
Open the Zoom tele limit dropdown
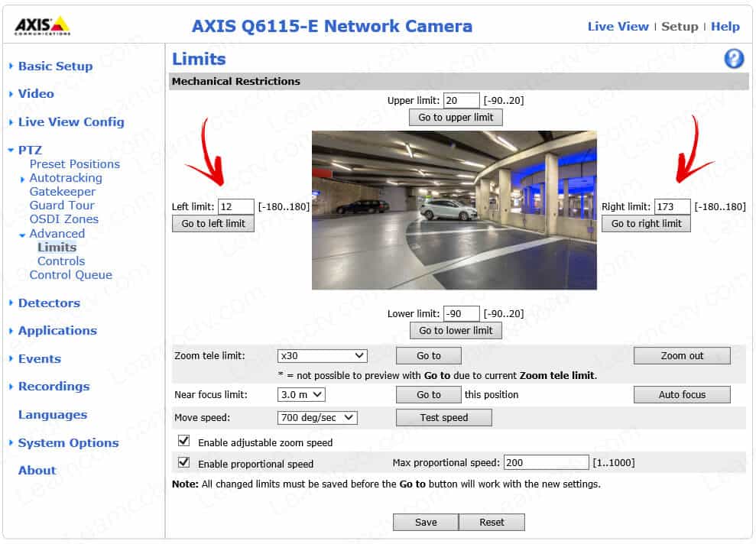[323, 355]
